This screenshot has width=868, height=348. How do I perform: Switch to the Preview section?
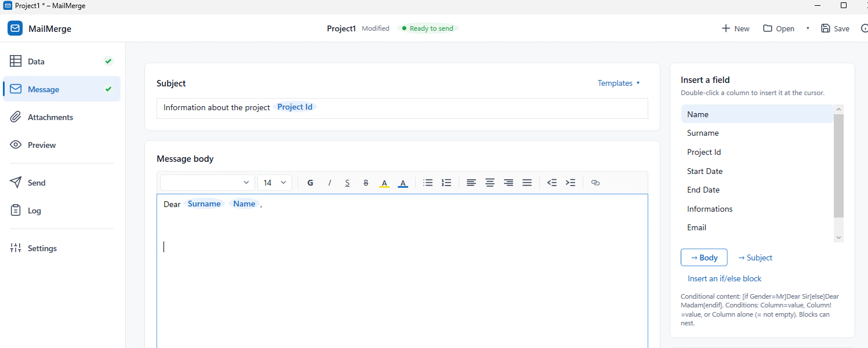pyautogui.click(x=62, y=145)
